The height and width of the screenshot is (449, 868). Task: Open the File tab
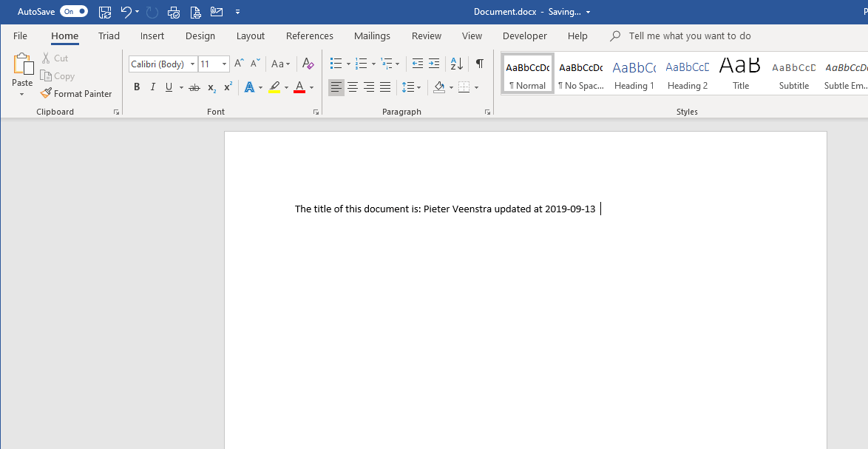pos(20,36)
